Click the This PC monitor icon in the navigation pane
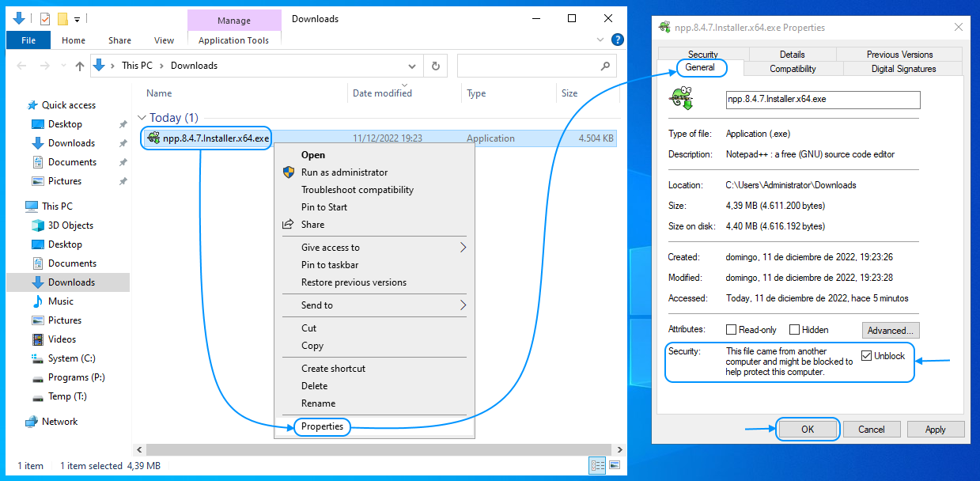The height and width of the screenshot is (481, 980). coord(32,206)
